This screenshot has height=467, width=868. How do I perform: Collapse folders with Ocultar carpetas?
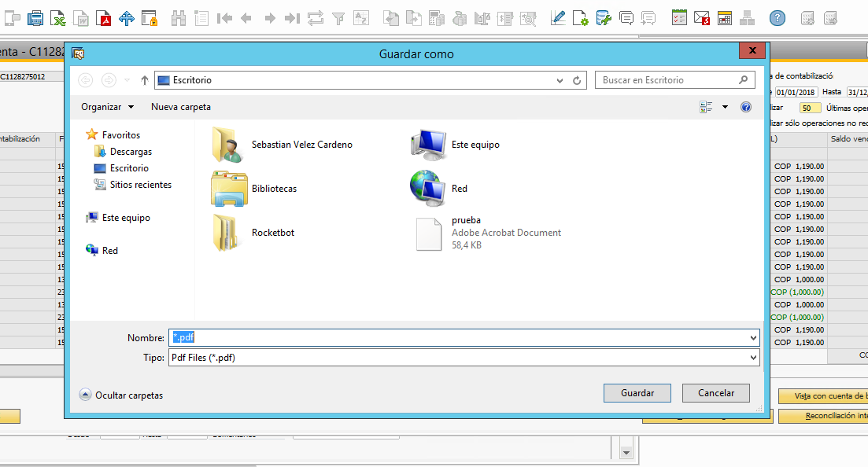pos(121,395)
